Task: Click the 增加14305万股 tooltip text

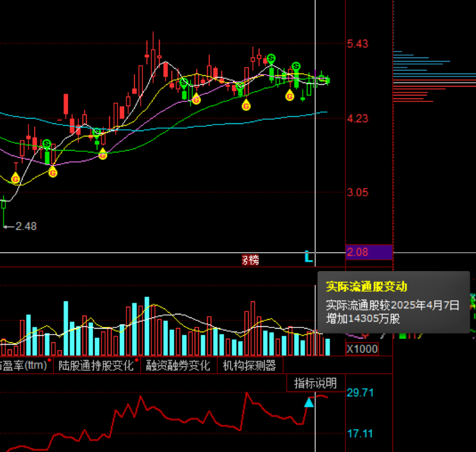Action: click(363, 319)
